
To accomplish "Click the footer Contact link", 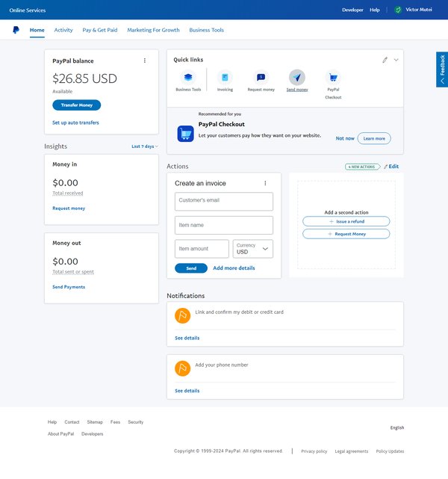I will (x=72, y=422).
